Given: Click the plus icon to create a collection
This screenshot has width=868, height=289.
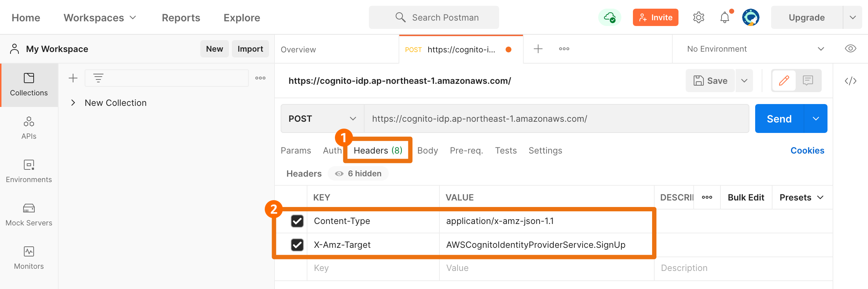Looking at the screenshot, I should [x=73, y=78].
